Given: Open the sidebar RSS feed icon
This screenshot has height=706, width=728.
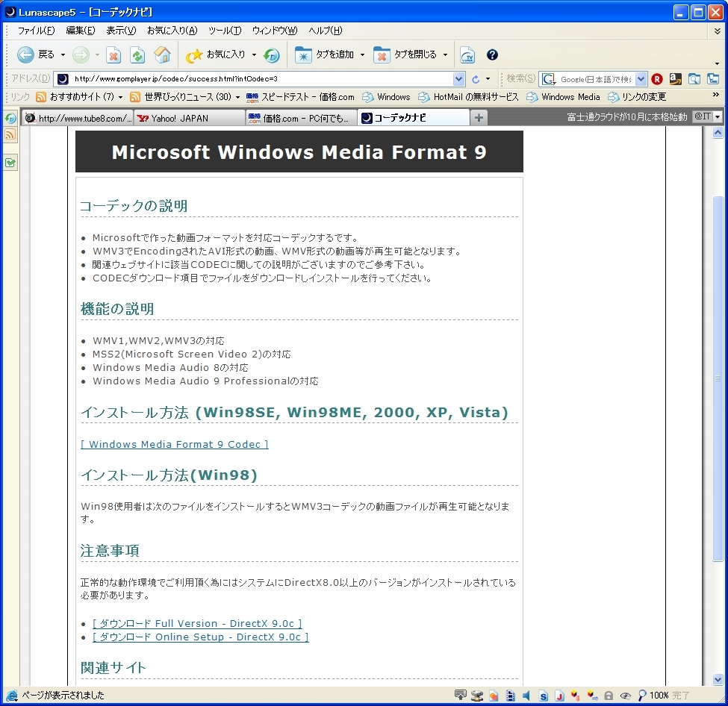Looking at the screenshot, I should pos(10,135).
